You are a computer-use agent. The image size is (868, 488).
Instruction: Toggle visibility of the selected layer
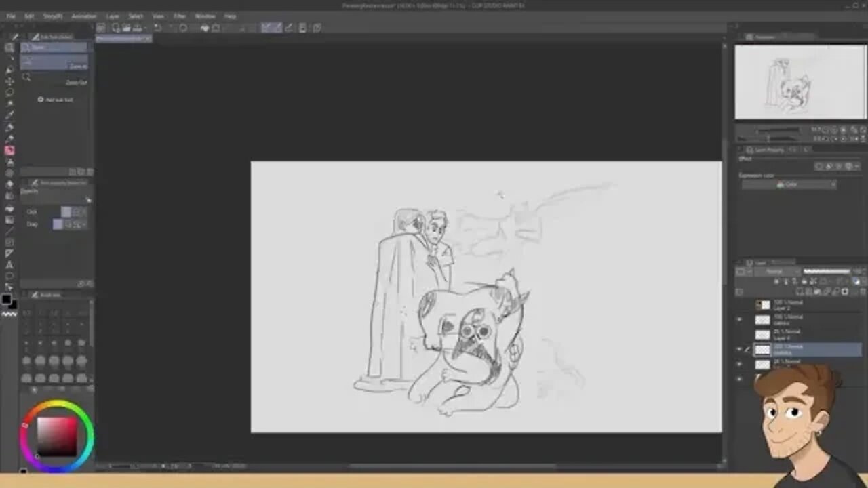click(x=739, y=349)
